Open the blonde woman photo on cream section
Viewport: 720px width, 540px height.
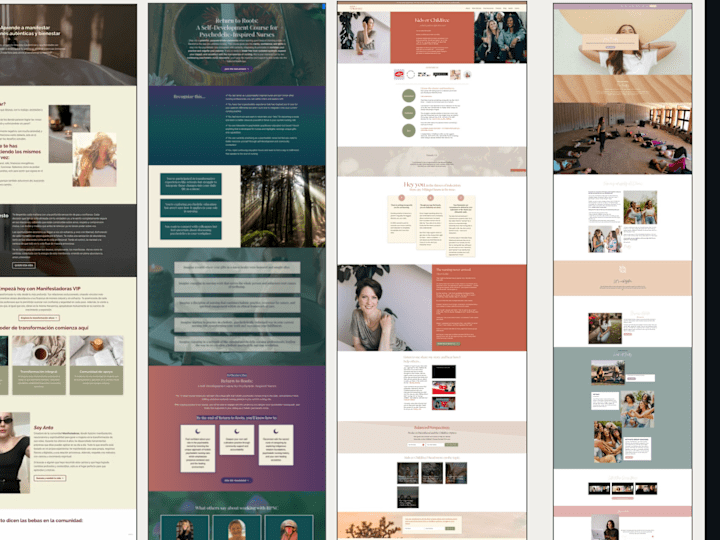(95, 159)
